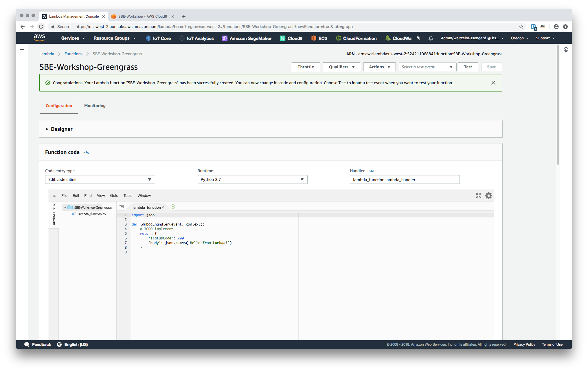
Task: Toggle the left hamburger navigation menu
Action: coord(22,50)
